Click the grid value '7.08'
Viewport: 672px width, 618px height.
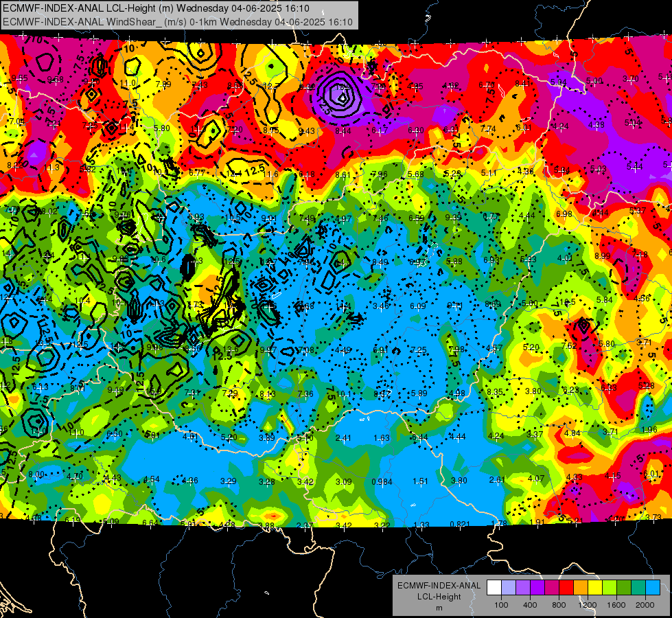pyautogui.click(x=306, y=350)
